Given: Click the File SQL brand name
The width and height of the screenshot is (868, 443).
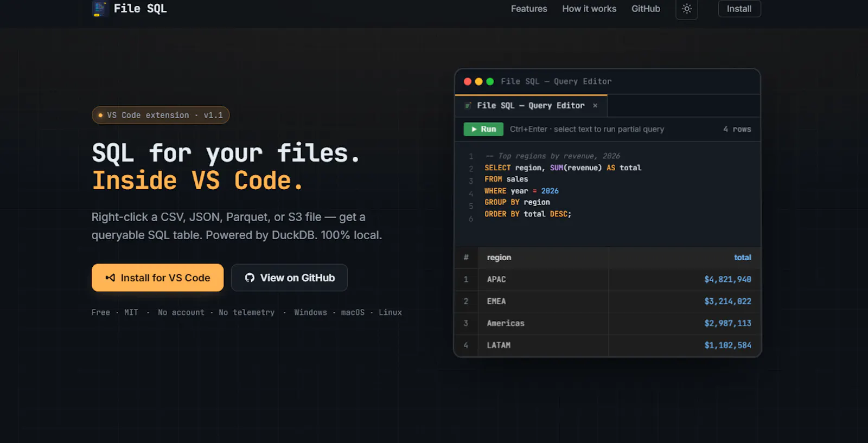Looking at the screenshot, I should click(140, 9).
